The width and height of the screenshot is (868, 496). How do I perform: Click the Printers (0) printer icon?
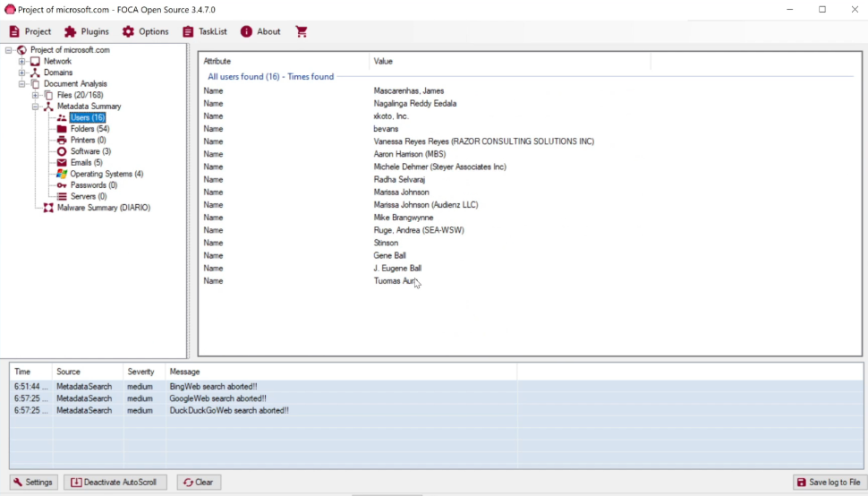click(62, 141)
